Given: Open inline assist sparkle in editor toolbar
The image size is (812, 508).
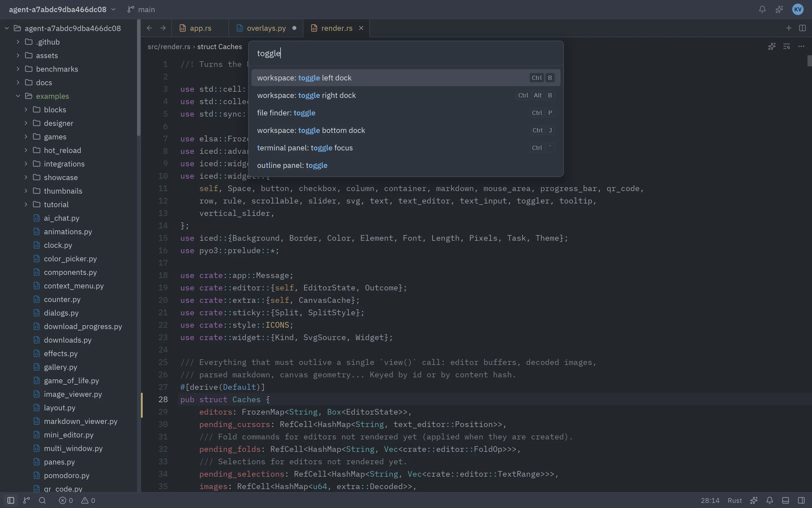Looking at the screenshot, I should pos(772,46).
